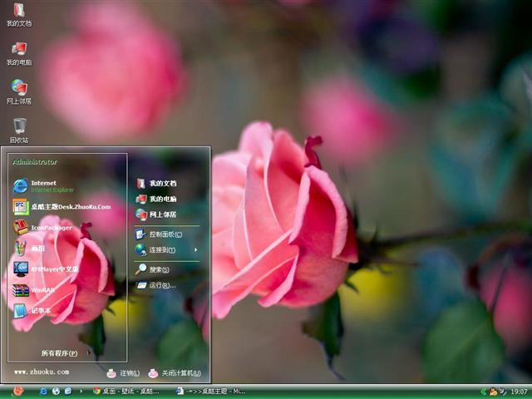Click the third quick launch icon
The height and width of the screenshot is (399, 532).
pyautogui.click(x=68, y=392)
